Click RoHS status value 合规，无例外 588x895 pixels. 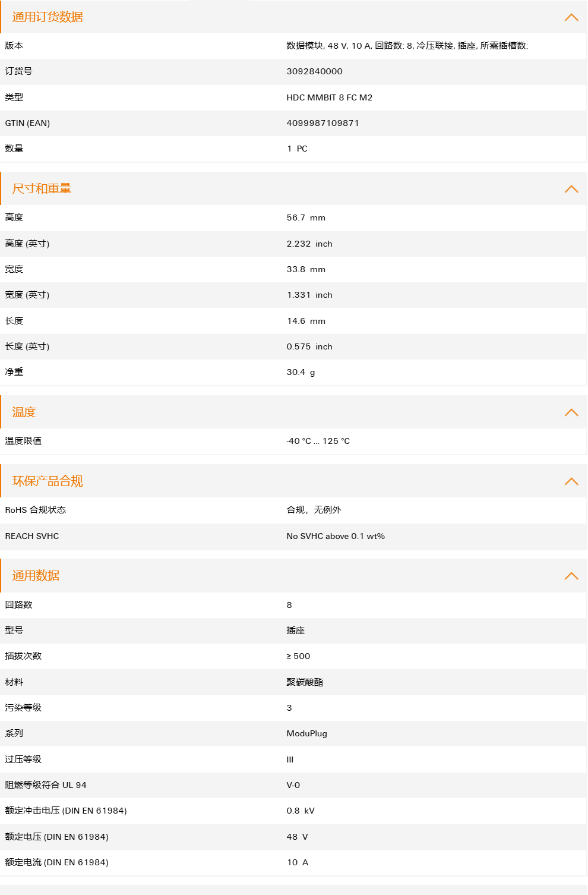[x=314, y=510]
